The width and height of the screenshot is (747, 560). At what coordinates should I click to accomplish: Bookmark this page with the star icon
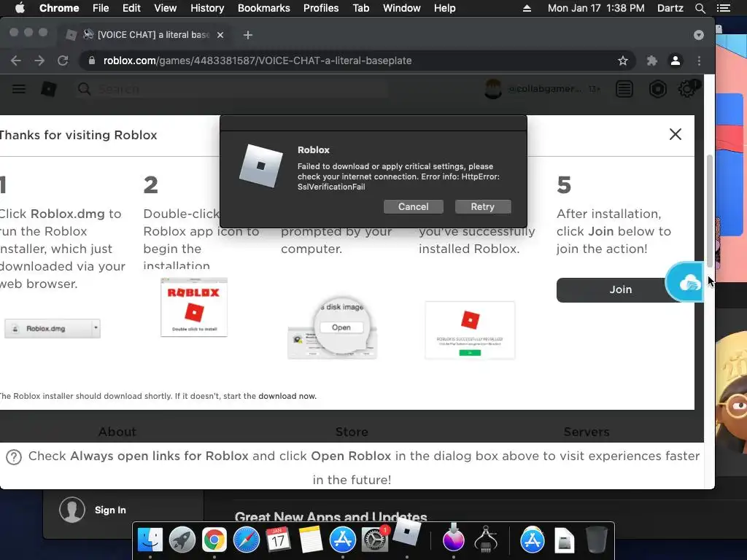[623, 61]
